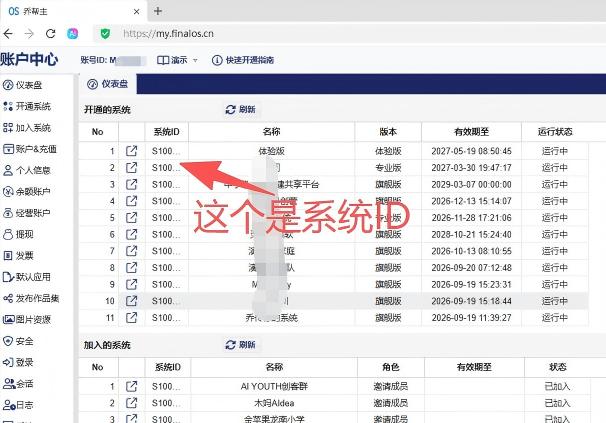Click date 2027-05-19 08:50:45
606x423 pixels.
tap(472, 151)
